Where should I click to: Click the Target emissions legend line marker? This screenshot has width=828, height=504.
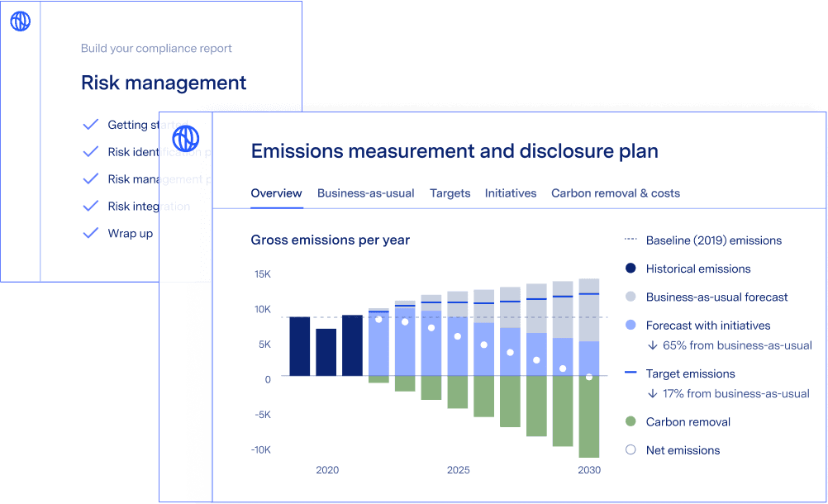click(631, 373)
